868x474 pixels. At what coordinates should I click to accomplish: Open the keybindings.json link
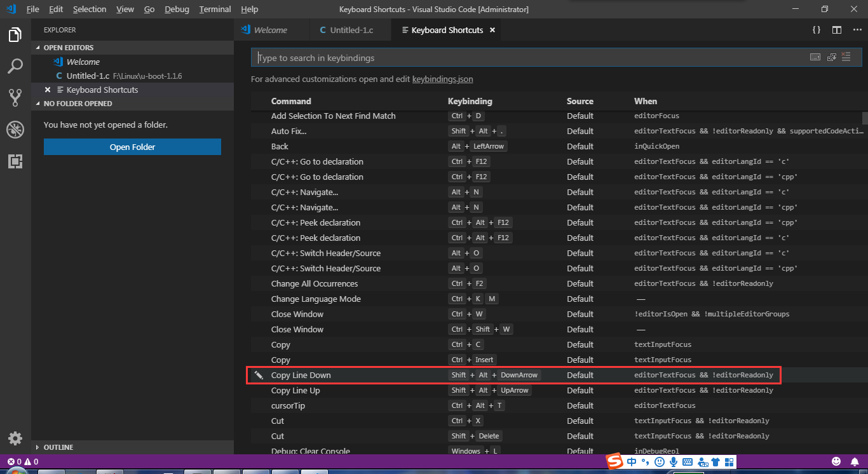point(443,79)
